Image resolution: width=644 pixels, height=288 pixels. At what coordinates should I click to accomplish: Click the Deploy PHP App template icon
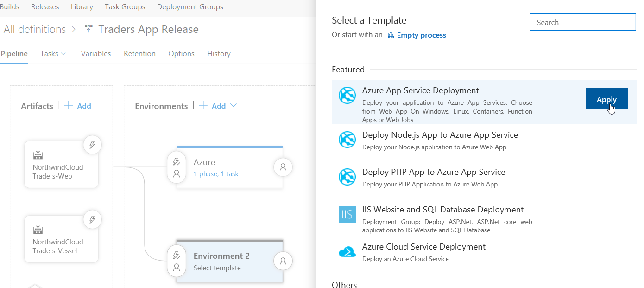tap(347, 177)
